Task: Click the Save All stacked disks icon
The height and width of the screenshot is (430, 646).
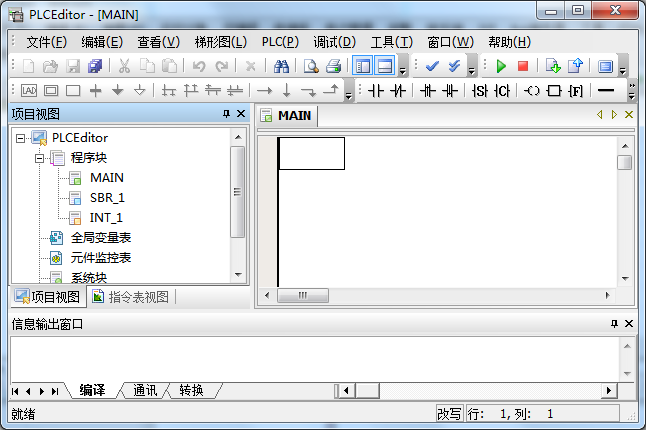Action: point(95,66)
